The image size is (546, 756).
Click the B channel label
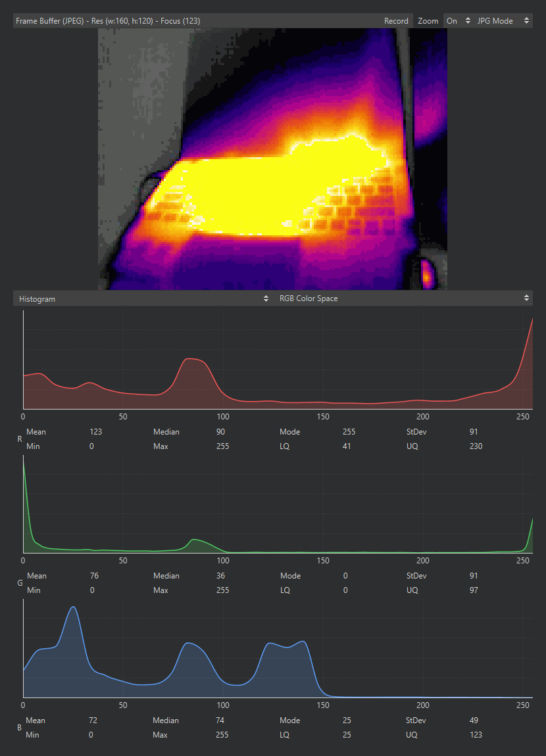[x=19, y=728]
